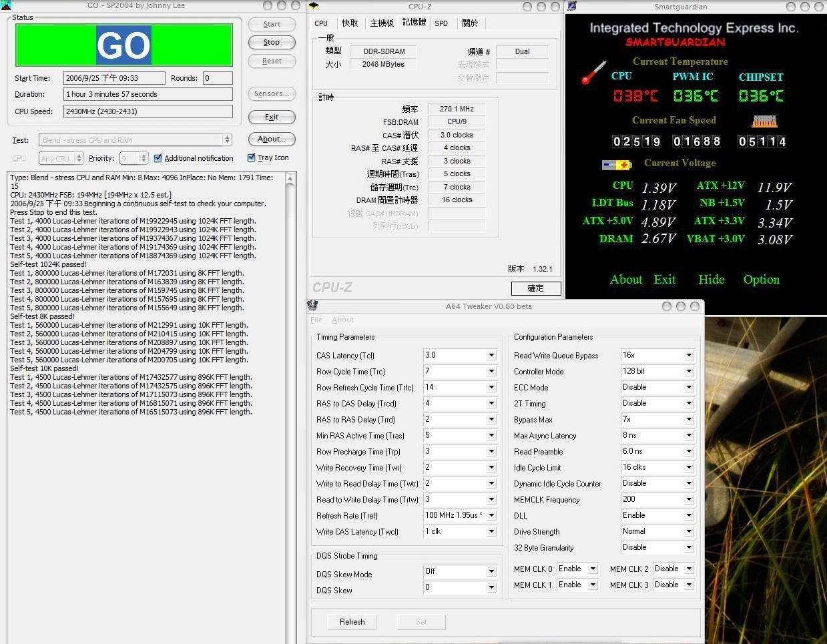Viewport: 827px width, 644px height.
Task: Click the Sensors... button
Action: point(272,93)
